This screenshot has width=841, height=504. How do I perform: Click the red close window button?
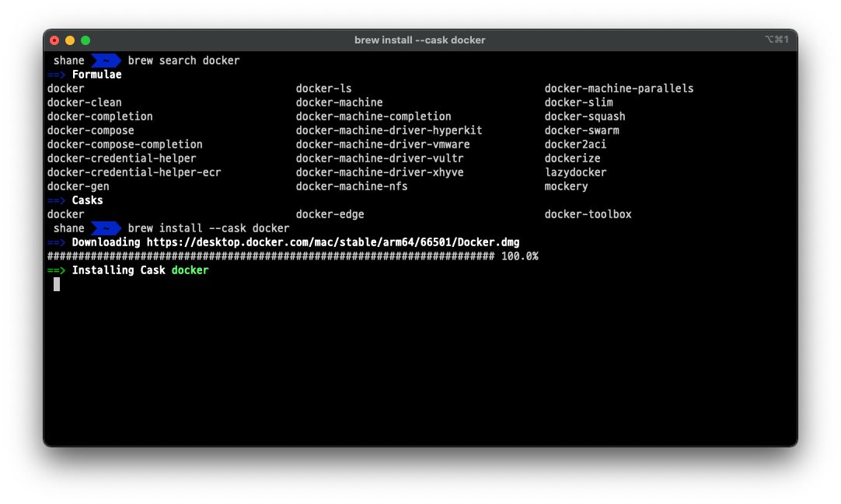[54, 40]
